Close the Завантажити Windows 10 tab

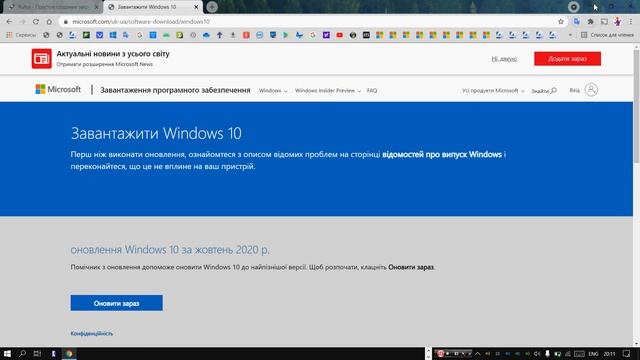tap(196, 7)
